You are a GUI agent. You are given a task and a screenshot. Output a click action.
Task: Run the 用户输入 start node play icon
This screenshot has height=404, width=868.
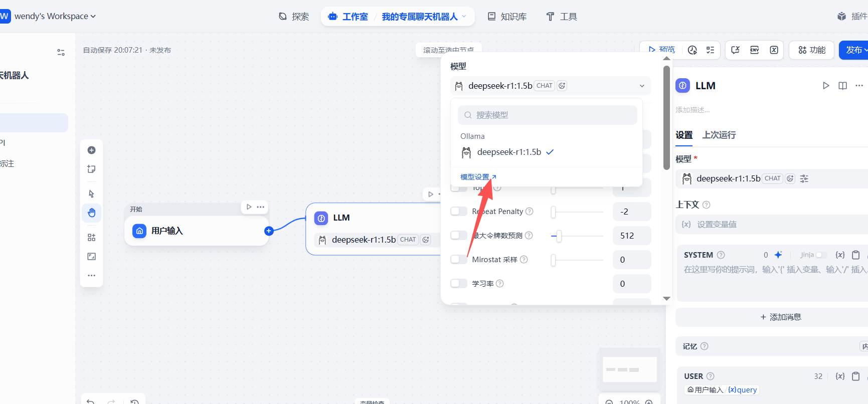(x=249, y=207)
